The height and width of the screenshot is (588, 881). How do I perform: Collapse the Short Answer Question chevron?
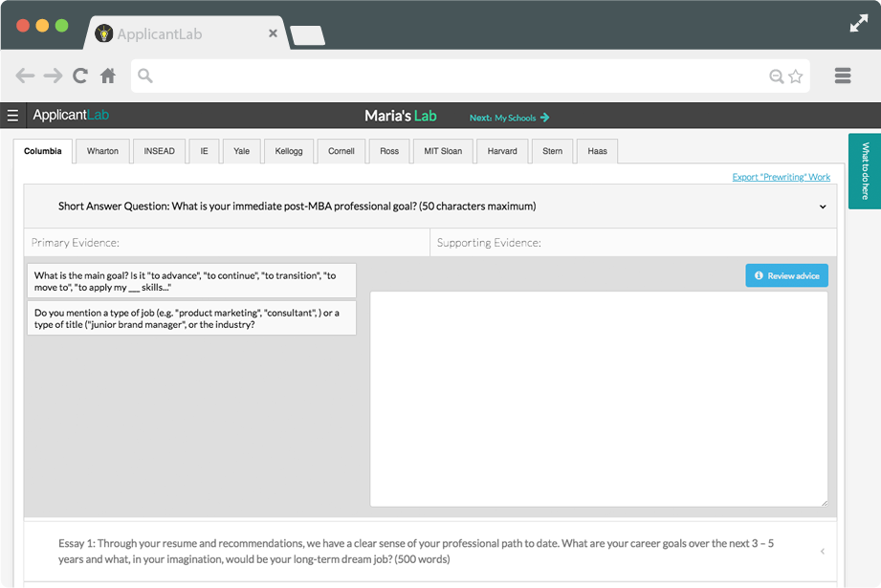[823, 207]
